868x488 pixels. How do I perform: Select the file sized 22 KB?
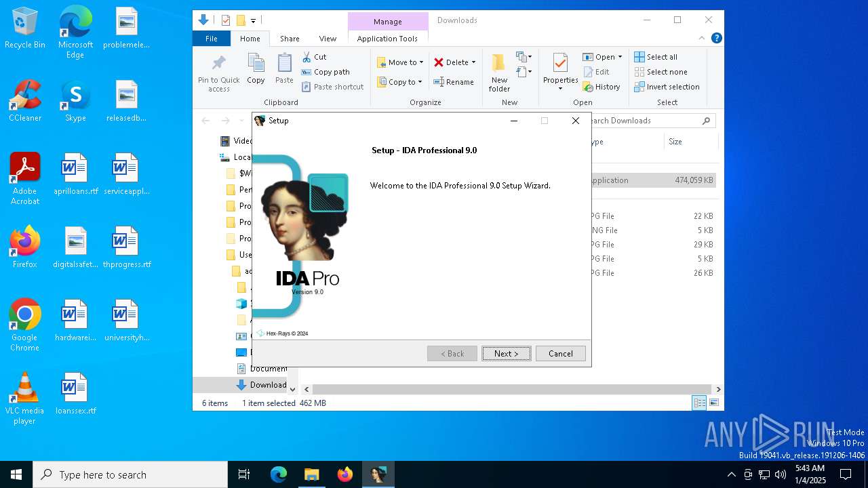(x=652, y=216)
